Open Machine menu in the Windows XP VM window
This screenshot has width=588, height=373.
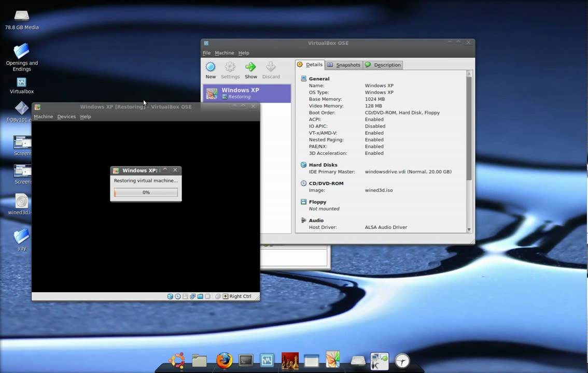click(43, 117)
